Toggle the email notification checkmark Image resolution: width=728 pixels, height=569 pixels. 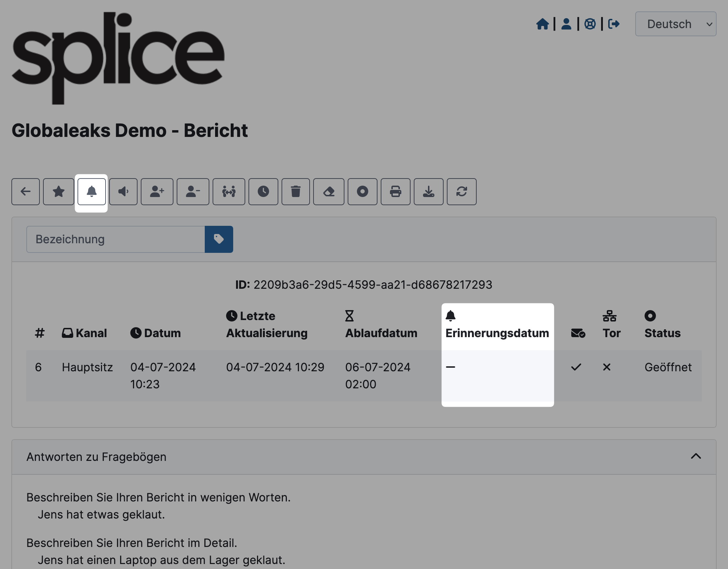(x=576, y=367)
